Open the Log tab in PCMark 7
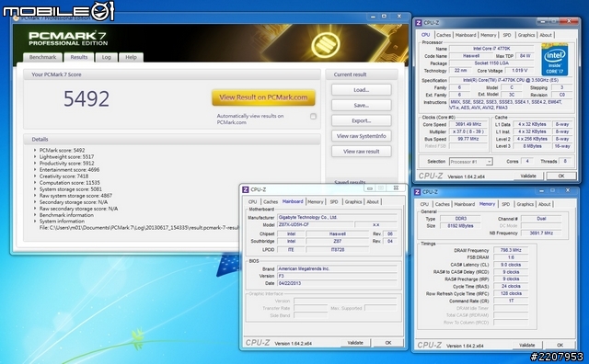This screenshot has height=364, width=589. (x=107, y=57)
